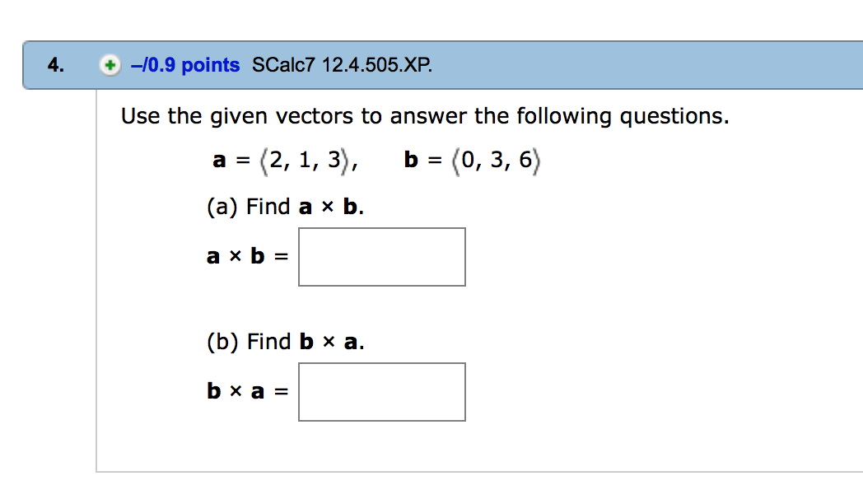Viewport: 863px width, 504px height.
Task: Focus the first empty answer field
Action: tap(381, 256)
